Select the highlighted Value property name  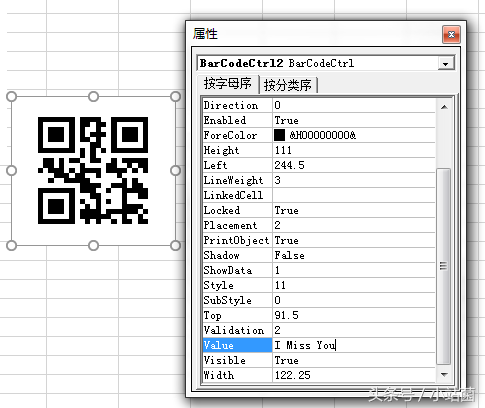(237, 345)
